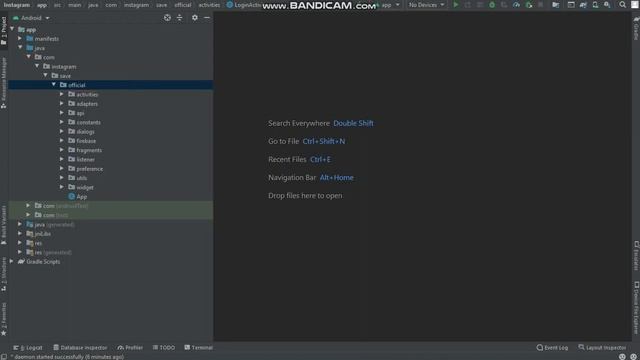Image resolution: width=640 pixels, height=360 pixels.
Task: Click the src breadcrumb in navigation bar
Action: [x=57, y=5]
